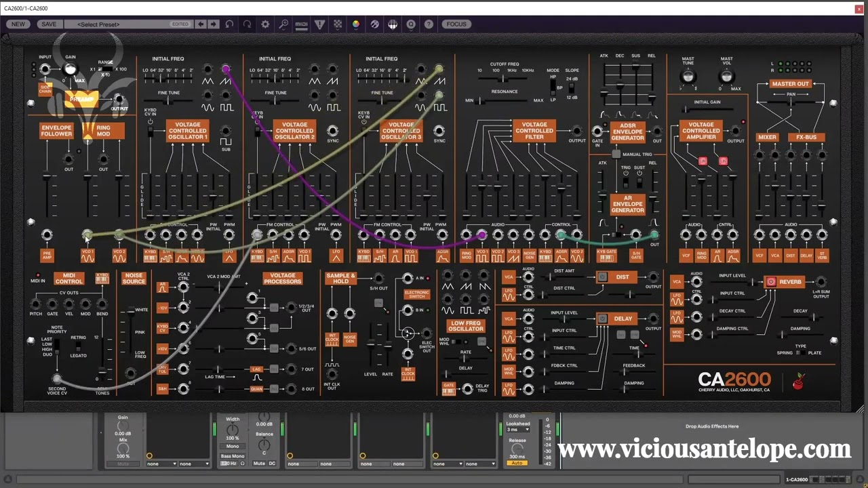Click the LFO sawtooth wave output jack
This screenshot has width=868, height=488.
(x=466, y=274)
